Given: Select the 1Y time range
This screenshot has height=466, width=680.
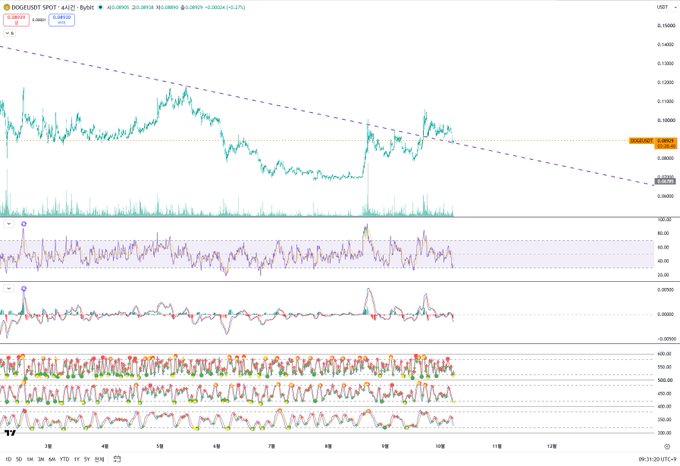Looking at the screenshot, I should coord(76,459).
